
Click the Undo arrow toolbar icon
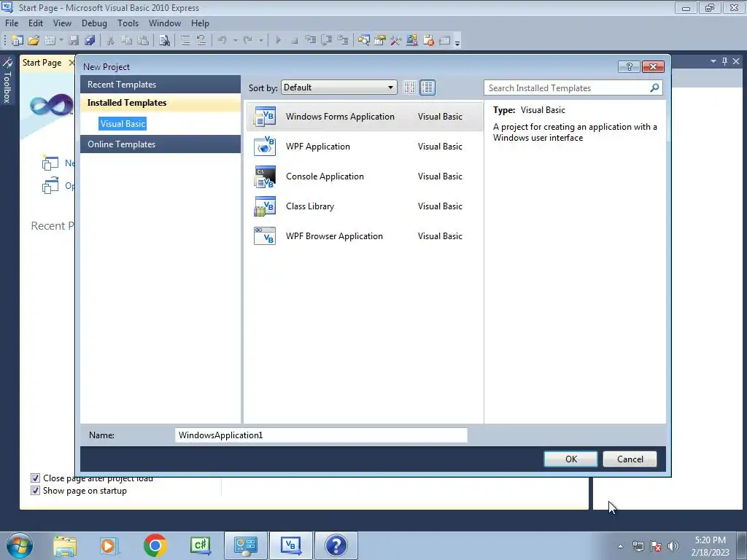(222, 41)
